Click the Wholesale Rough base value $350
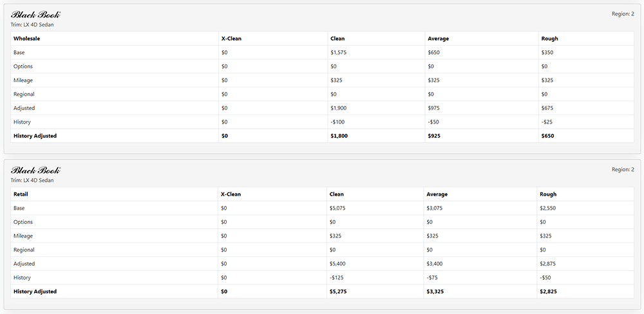The height and width of the screenshot is (314, 644). click(x=547, y=53)
